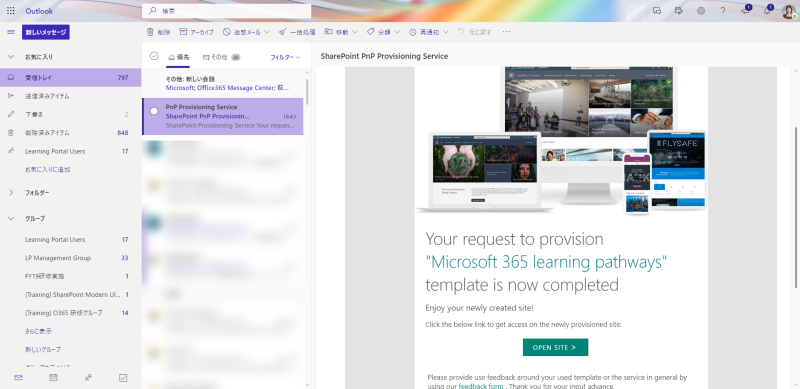
Task: Collapse the お気に入り (favorites) section
Action: tap(11, 57)
